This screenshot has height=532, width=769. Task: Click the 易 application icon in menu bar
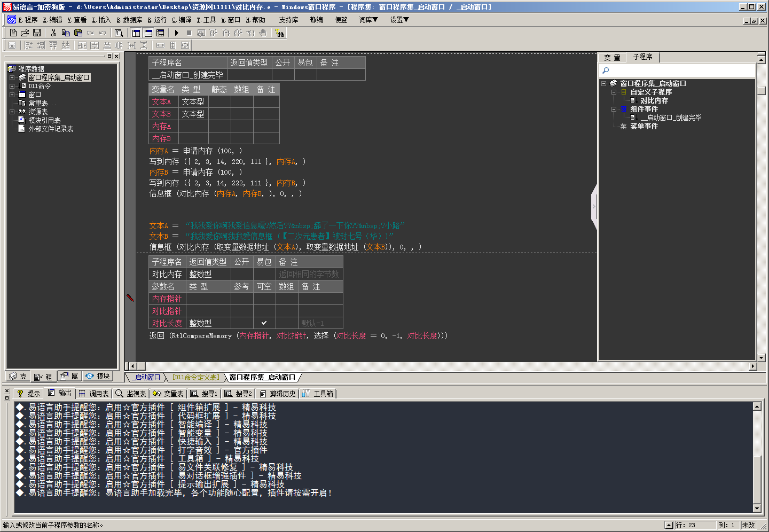point(11,20)
